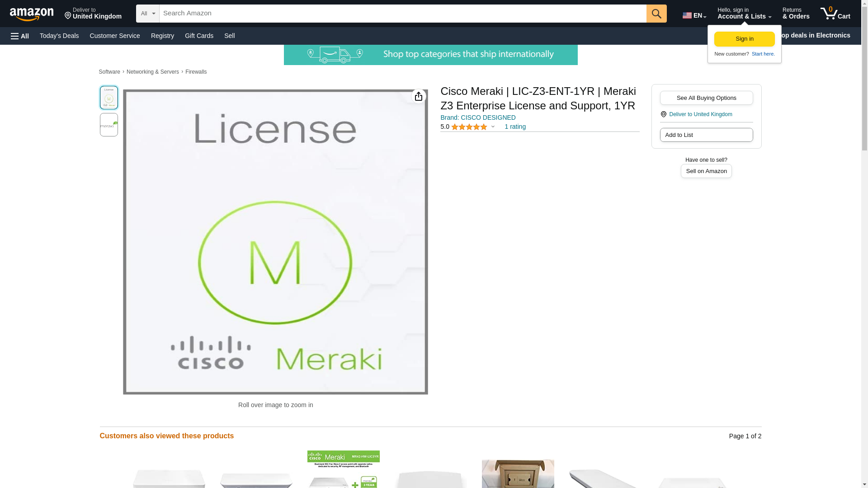868x488 pixels.
Task: Focus the Search Amazon input field
Action: pyautogui.click(x=402, y=14)
